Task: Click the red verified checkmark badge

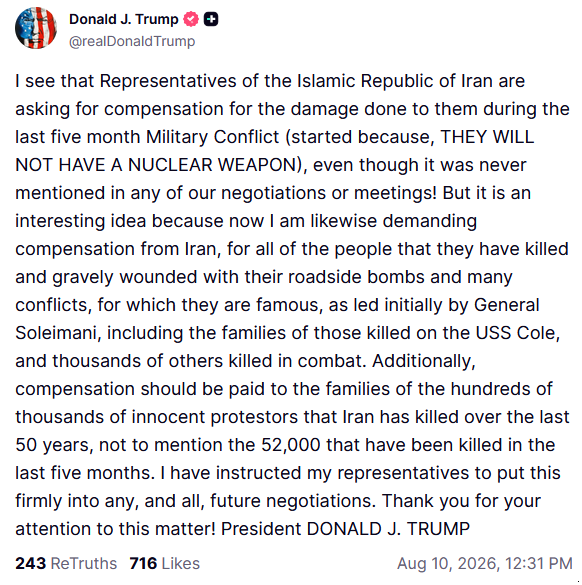Action: (x=191, y=19)
